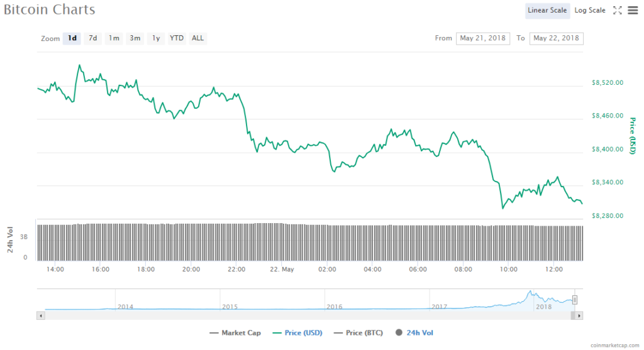Screen dimensions: 644x350
Task: Switch to Linear Scale
Action: tap(547, 10)
